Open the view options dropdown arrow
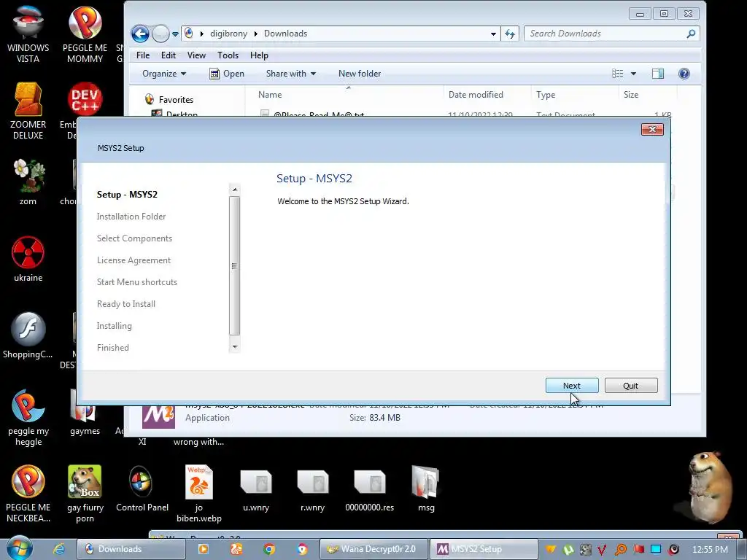 tap(633, 74)
